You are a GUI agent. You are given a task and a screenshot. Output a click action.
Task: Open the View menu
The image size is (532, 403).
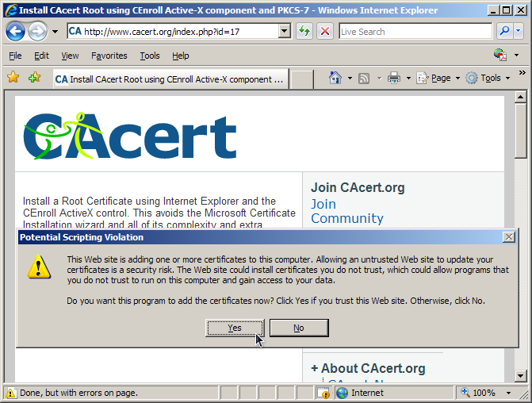[70, 56]
